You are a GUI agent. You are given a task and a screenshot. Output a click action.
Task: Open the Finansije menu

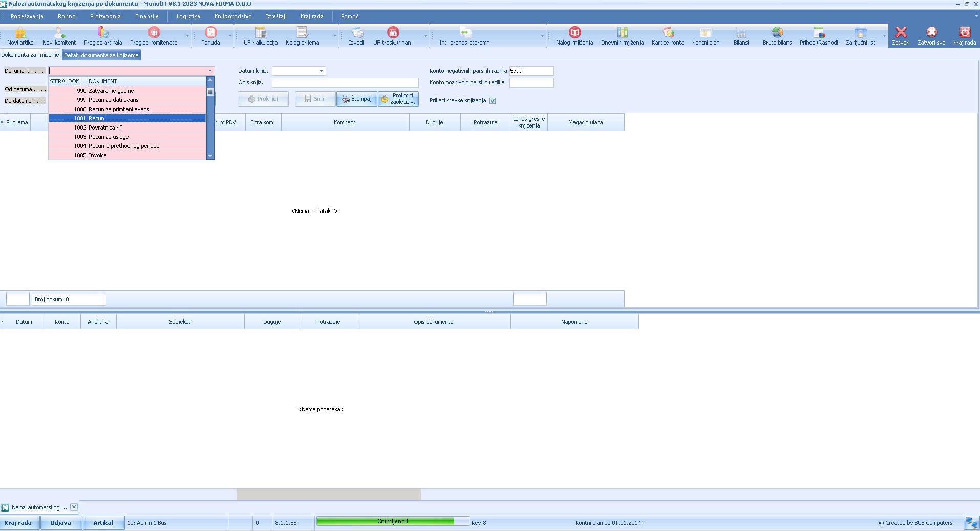click(147, 16)
